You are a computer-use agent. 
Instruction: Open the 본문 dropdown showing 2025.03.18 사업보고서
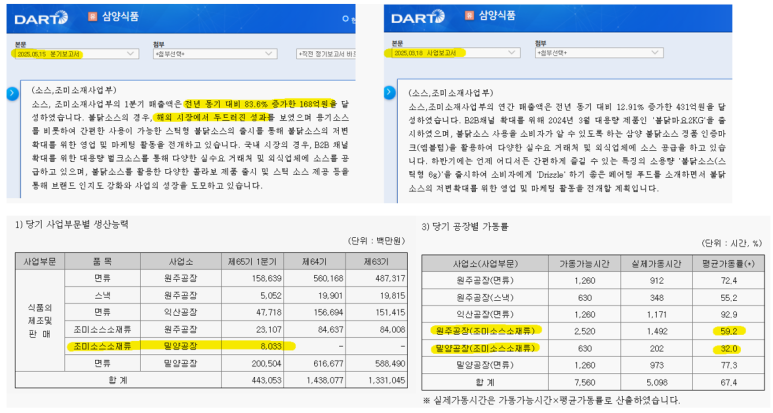[454, 53]
